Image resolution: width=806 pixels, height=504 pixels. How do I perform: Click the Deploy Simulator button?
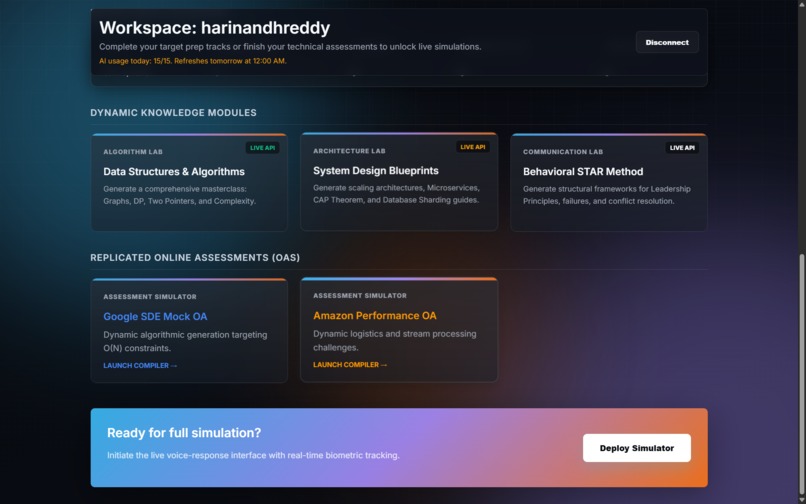click(x=636, y=448)
